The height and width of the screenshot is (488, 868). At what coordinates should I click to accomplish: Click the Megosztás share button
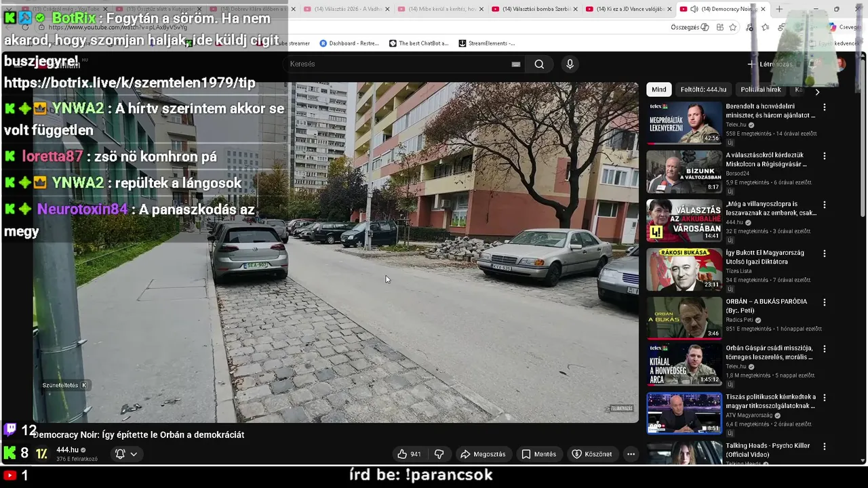[483, 454]
